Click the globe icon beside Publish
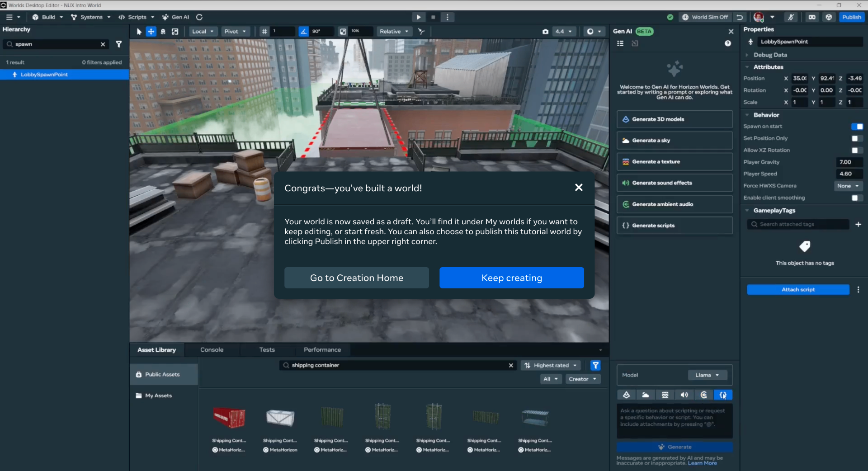868x471 pixels. 829,17
